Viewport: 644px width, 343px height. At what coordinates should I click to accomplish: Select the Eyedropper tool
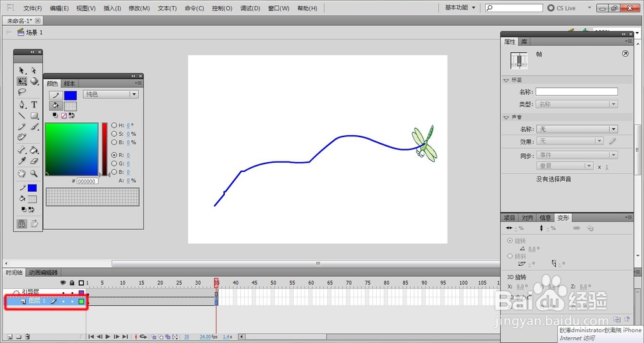pyautogui.click(x=22, y=162)
